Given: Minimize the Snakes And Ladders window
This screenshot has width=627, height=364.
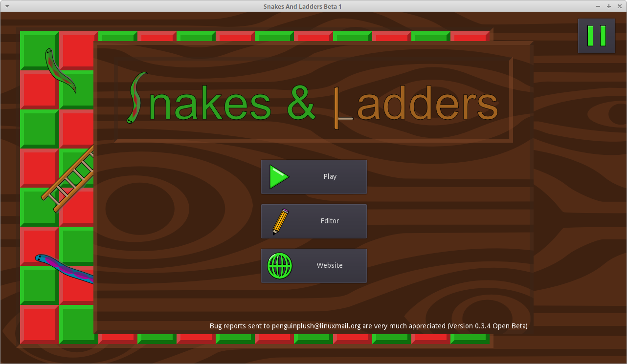Looking at the screenshot, I should coord(598,6).
